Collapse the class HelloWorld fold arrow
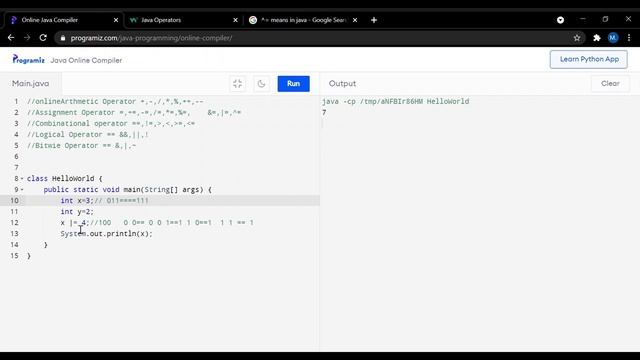 coord(22,179)
